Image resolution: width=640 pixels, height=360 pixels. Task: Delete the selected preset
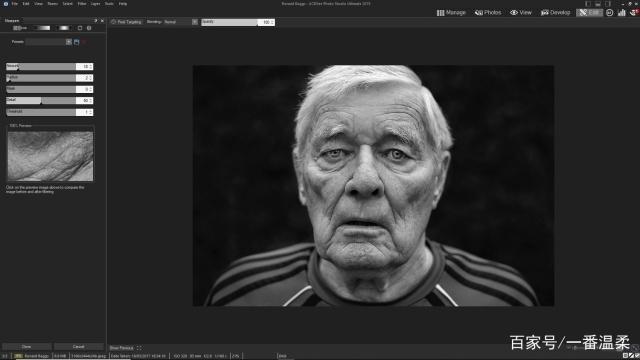(x=84, y=42)
